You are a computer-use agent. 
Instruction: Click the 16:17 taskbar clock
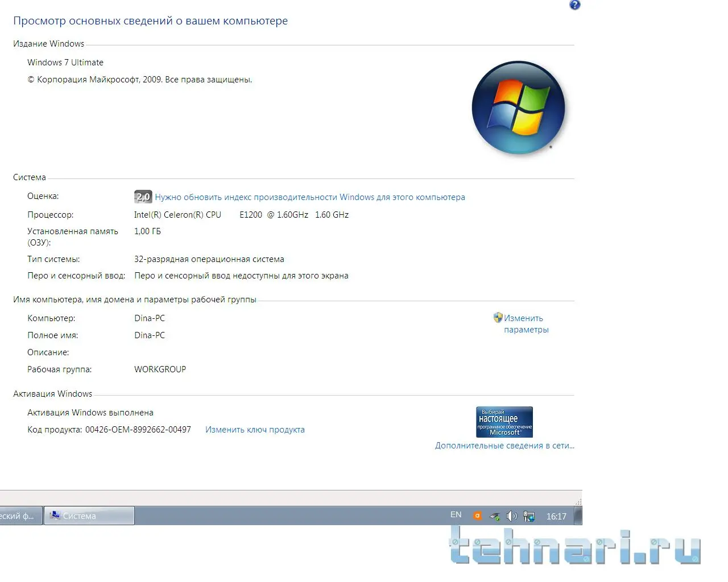click(556, 516)
